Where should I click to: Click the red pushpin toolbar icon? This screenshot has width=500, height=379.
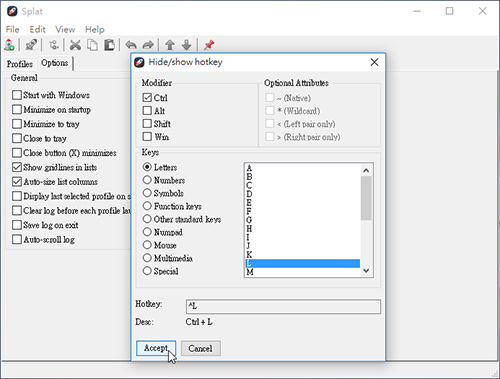pyautogui.click(x=209, y=45)
